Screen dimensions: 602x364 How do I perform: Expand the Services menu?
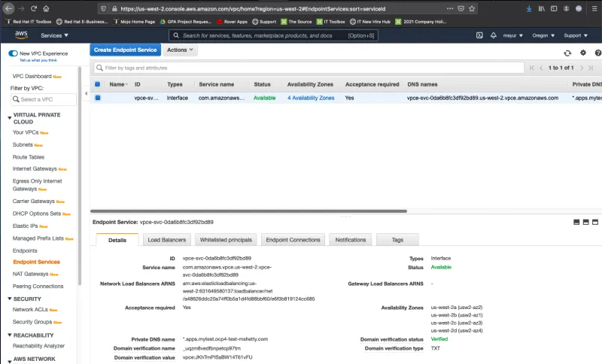55,35
